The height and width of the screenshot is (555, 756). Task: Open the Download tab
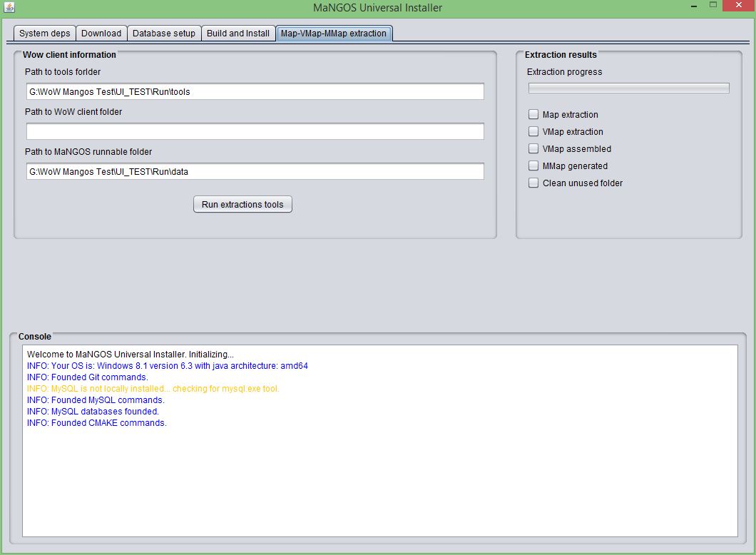[x=101, y=34]
